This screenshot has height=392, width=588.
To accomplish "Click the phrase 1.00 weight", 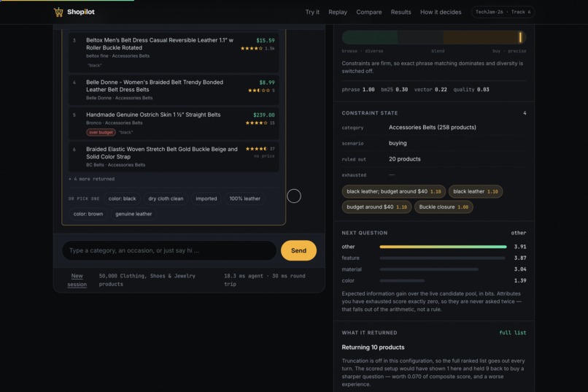I will (357, 90).
